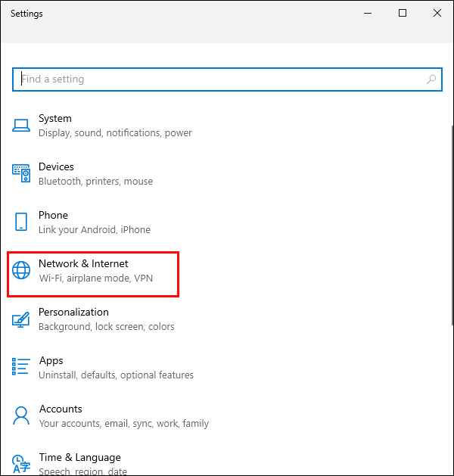Screen dimensions: 454x476
Task: Click the Apps list icon
Action: coord(21,367)
